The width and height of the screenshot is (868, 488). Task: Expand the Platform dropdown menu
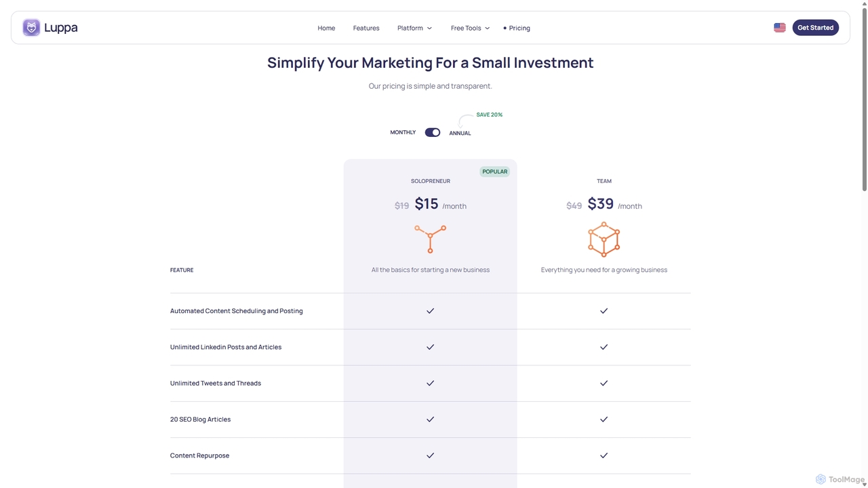pyautogui.click(x=414, y=28)
